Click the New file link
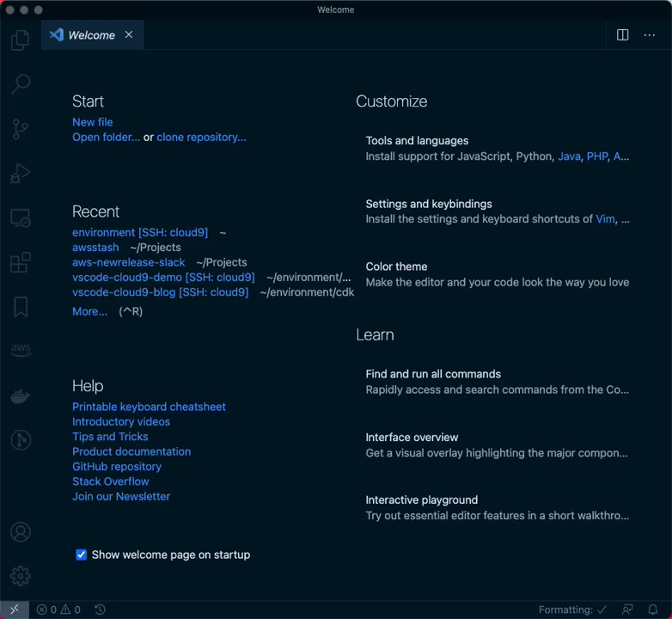This screenshot has width=672, height=619. coord(93,122)
